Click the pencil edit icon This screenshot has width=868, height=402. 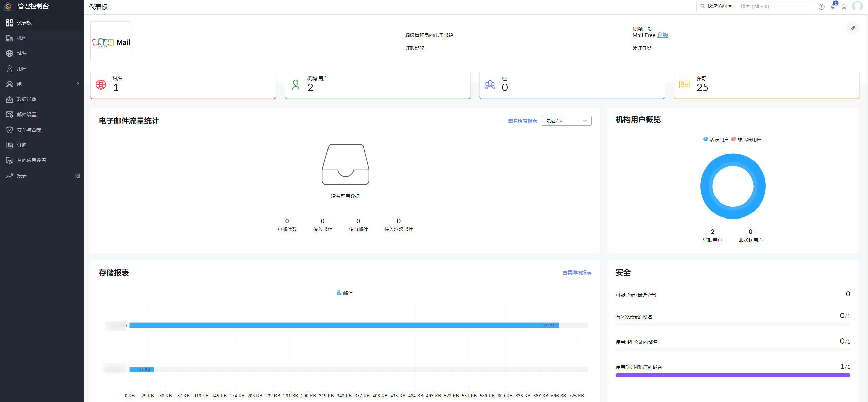(852, 28)
